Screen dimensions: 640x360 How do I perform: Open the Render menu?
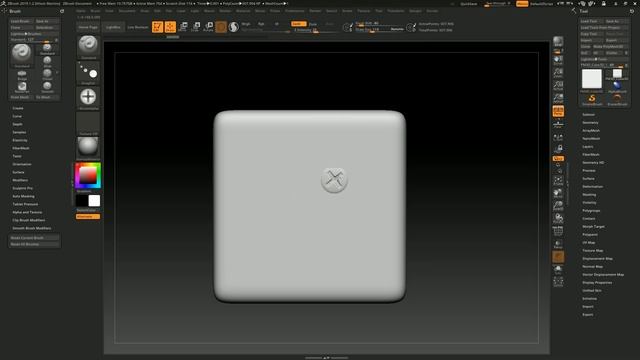(x=315, y=11)
